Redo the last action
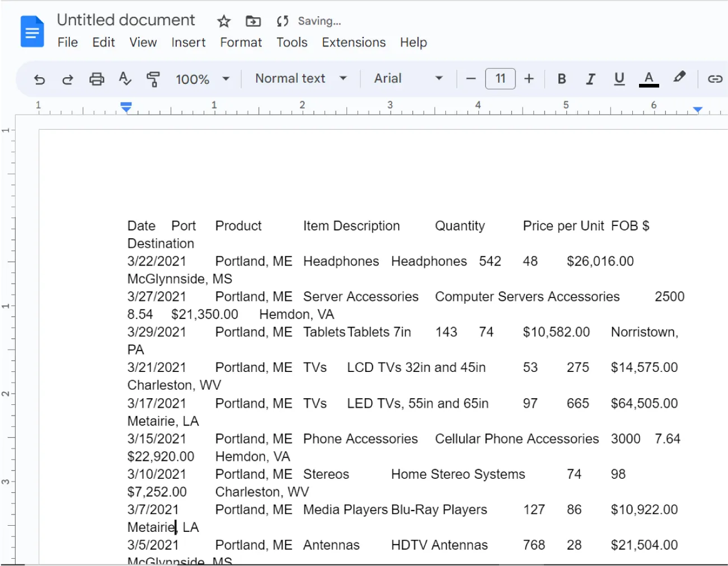The width and height of the screenshot is (728, 566). 68,79
